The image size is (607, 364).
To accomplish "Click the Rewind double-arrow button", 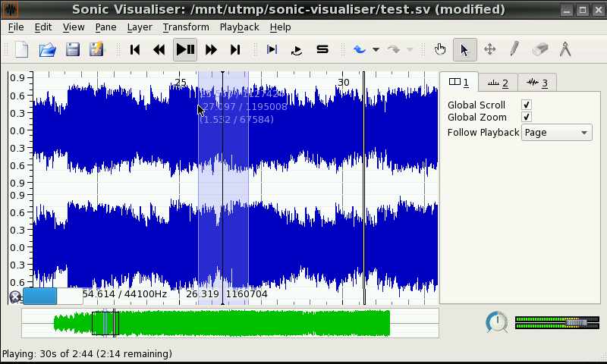I will (159, 50).
